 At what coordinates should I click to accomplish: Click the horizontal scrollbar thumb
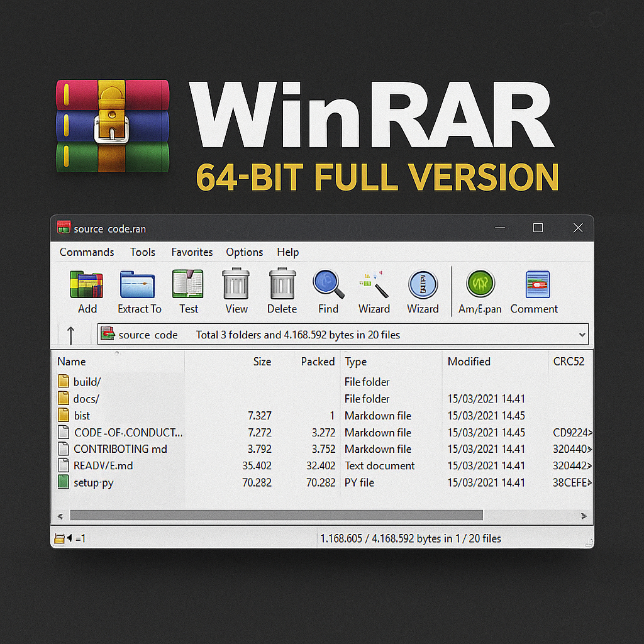277,516
